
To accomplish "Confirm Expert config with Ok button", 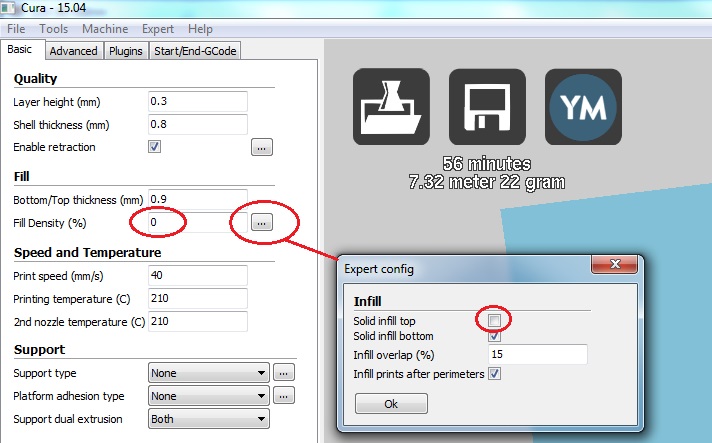I will (x=391, y=404).
